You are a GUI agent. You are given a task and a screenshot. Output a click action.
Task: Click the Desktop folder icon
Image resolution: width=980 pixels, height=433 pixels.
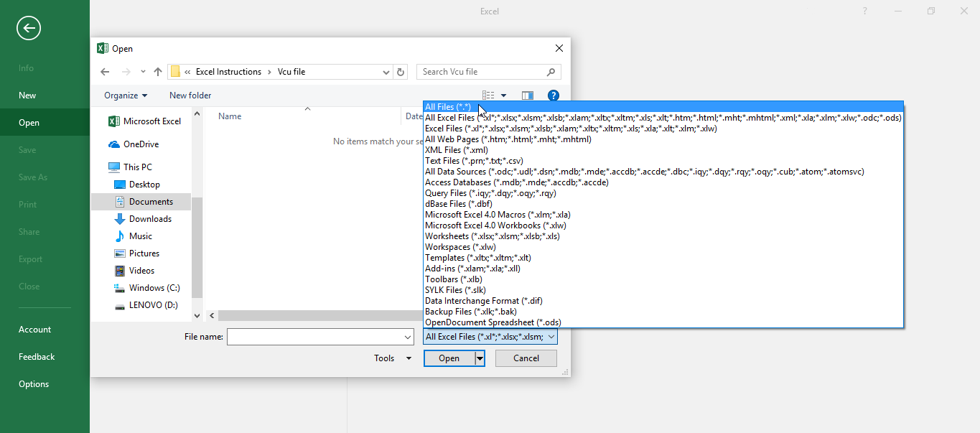(x=120, y=185)
